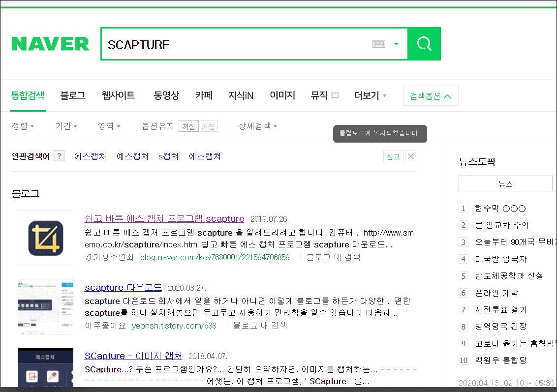Click 블로그 내 검색 for 아주좋아요
The width and height of the screenshot is (557, 392).
260,326
